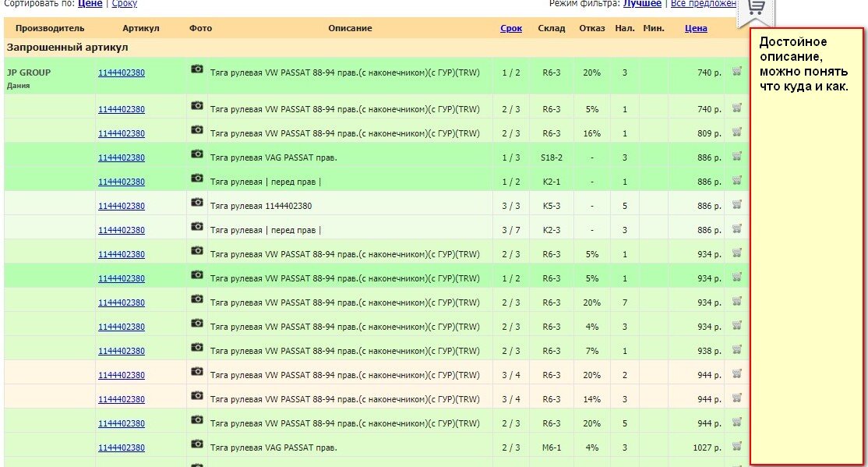Image resolution: width=868 pixels, height=467 pixels.
Task: Select the Отказ column header
Action: tap(591, 28)
